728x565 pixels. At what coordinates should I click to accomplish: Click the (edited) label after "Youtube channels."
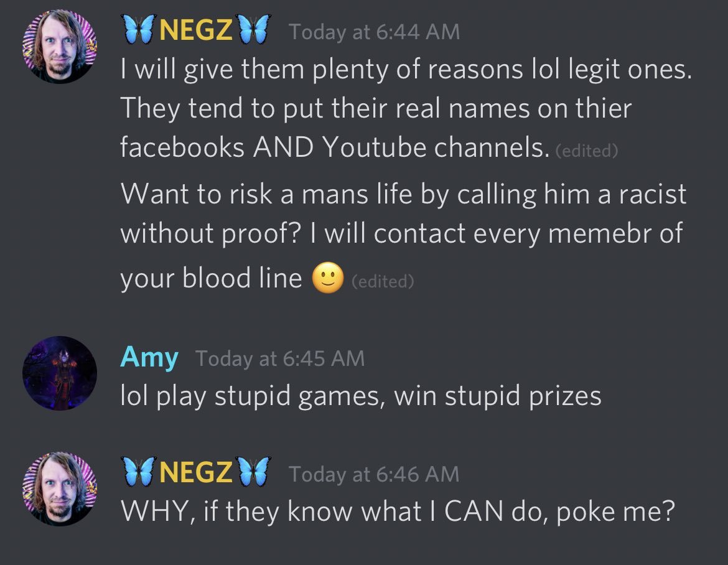coord(587,151)
